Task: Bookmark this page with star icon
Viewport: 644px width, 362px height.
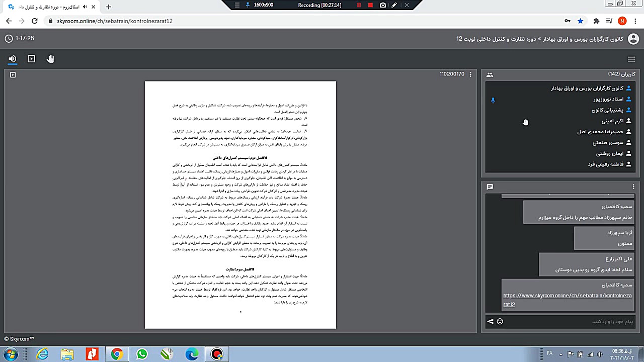Action: pos(580,21)
